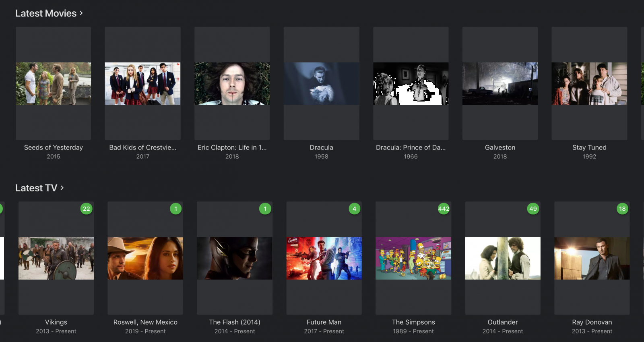
Task: Open the Stay Tuned movie poster
Action: tap(589, 83)
